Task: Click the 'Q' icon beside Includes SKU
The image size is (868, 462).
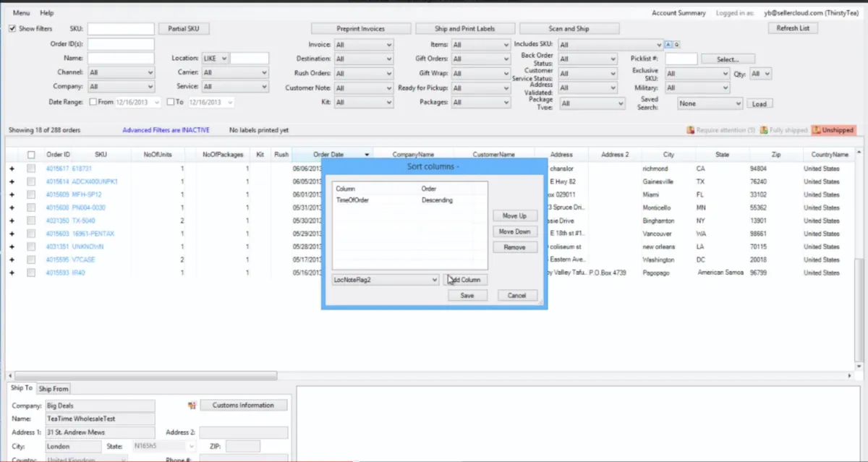Action: [x=677, y=44]
